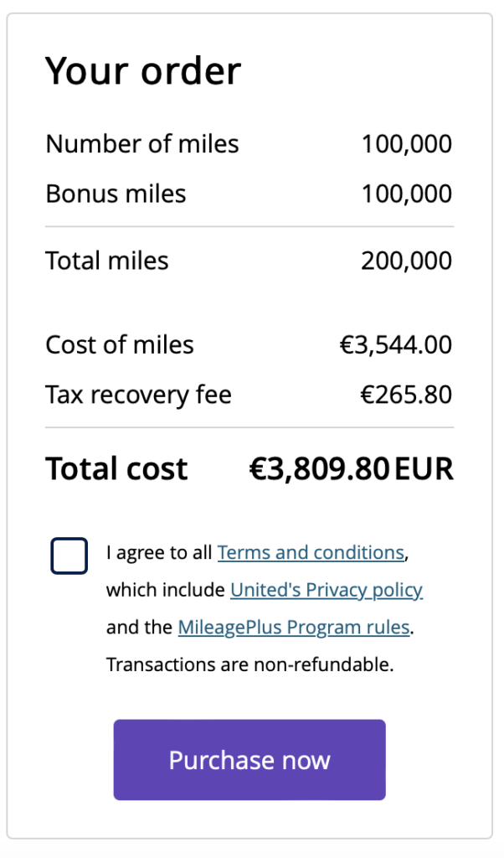The height and width of the screenshot is (858, 504).
Task: Select the €265.80 tax fee amount
Action: coord(406,395)
